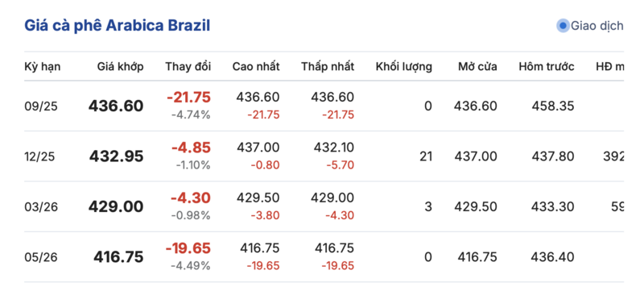Click the 436.60 matched price
This screenshot has height=308, width=644.
116,106
